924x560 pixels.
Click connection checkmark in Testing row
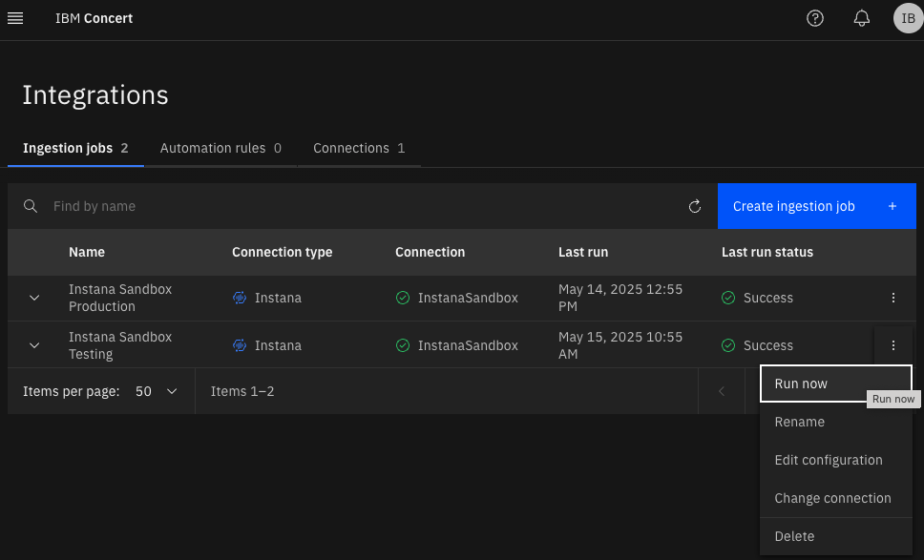point(403,345)
